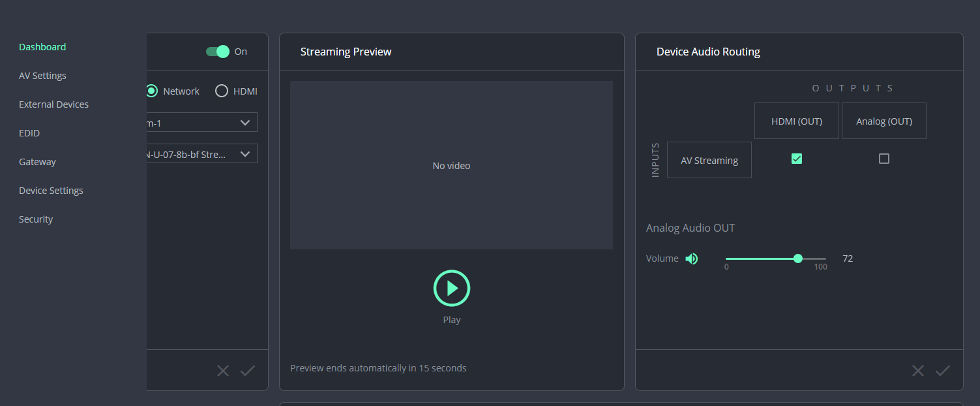Click the Analog Audio volume slider handle

pos(798,258)
